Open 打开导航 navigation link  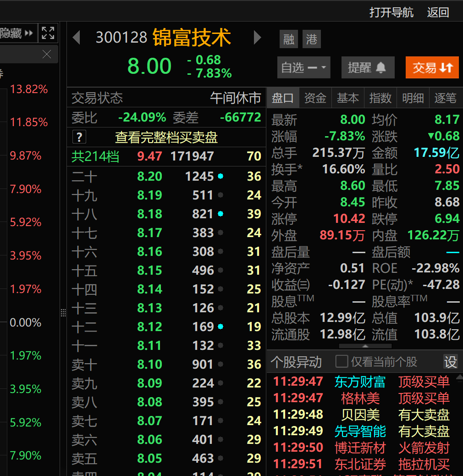[391, 12]
